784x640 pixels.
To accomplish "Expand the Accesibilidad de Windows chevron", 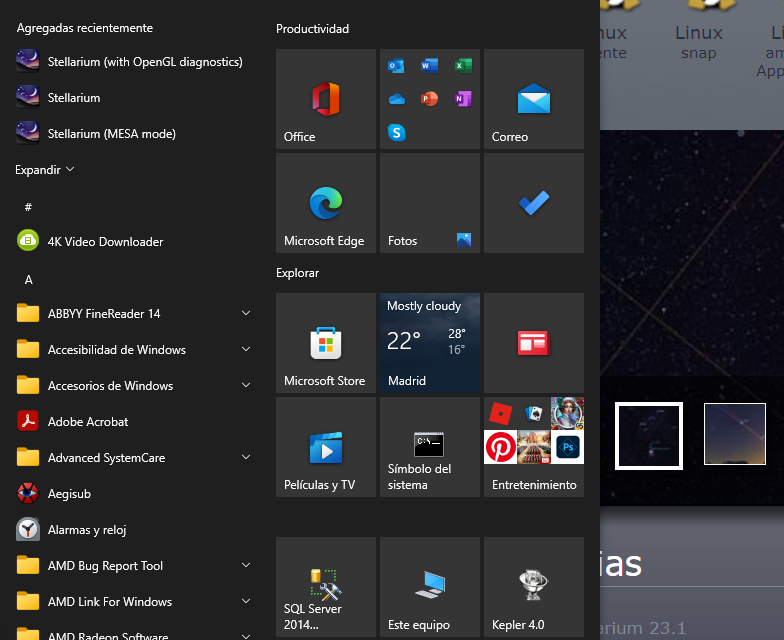I will 246,350.
